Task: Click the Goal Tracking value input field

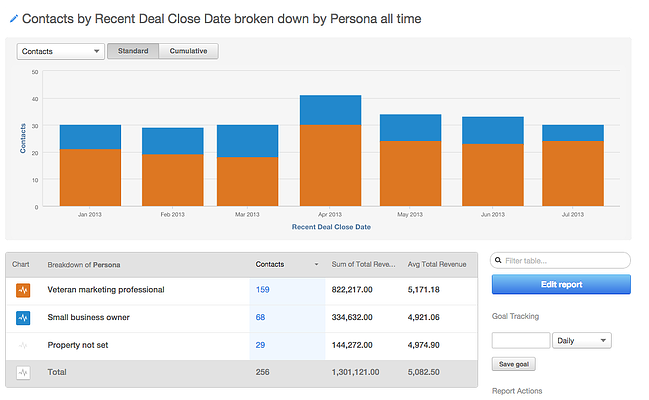Action: coord(520,341)
